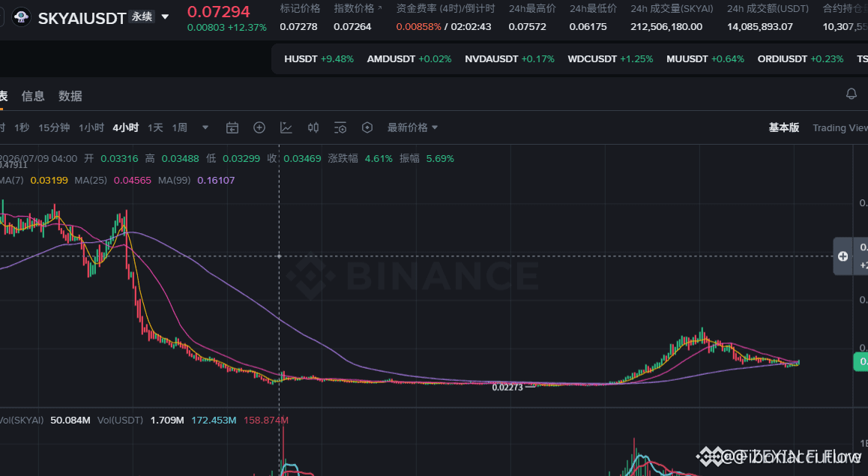Open the hexagon chart settings icon
This screenshot has height=476, width=868.
(x=367, y=128)
